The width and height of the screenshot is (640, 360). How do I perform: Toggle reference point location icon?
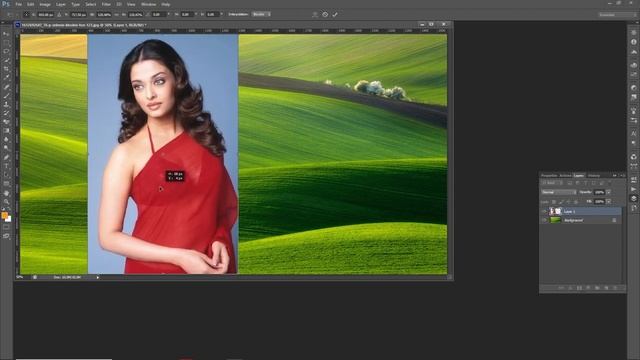(26, 14)
